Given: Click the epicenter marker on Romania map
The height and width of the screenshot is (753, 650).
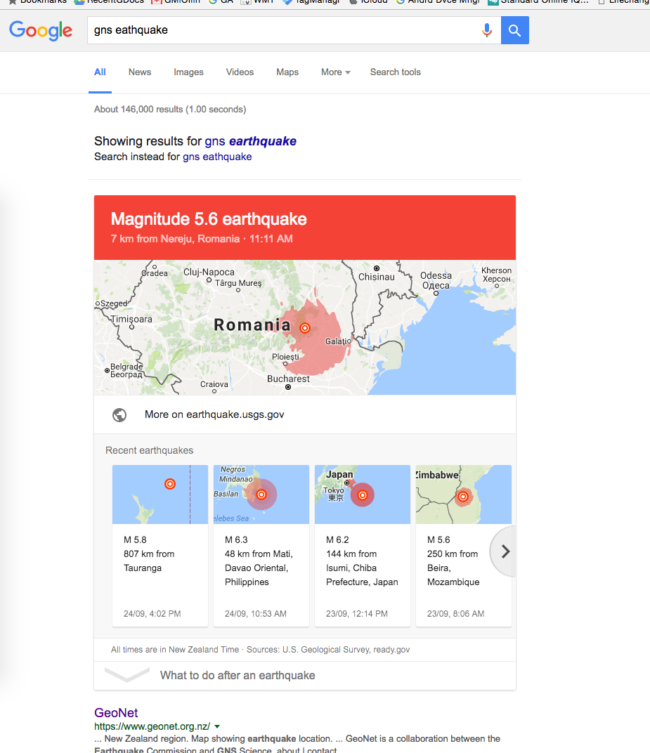Looking at the screenshot, I should (x=305, y=328).
